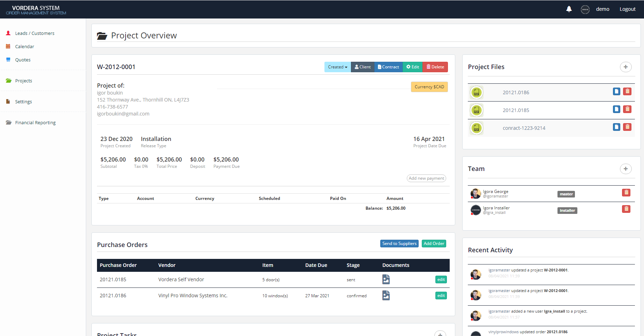Expand the Created status dropdown

click(337, 67)
